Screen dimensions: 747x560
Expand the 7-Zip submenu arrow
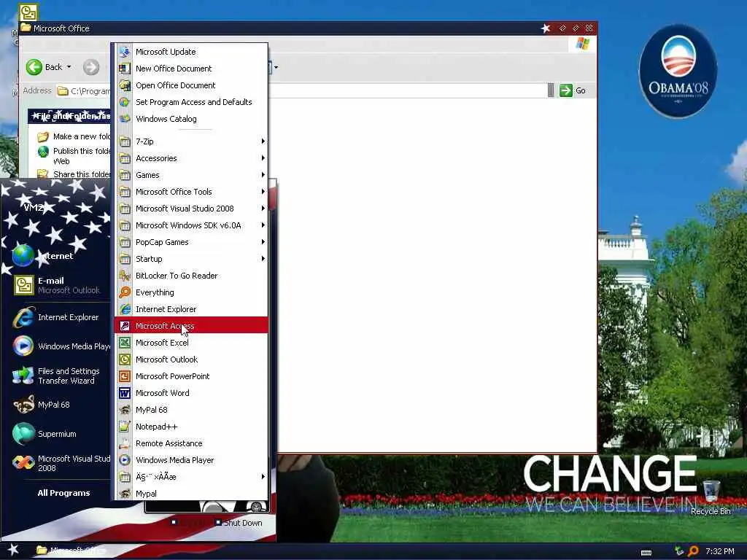[x=263, y=141]
